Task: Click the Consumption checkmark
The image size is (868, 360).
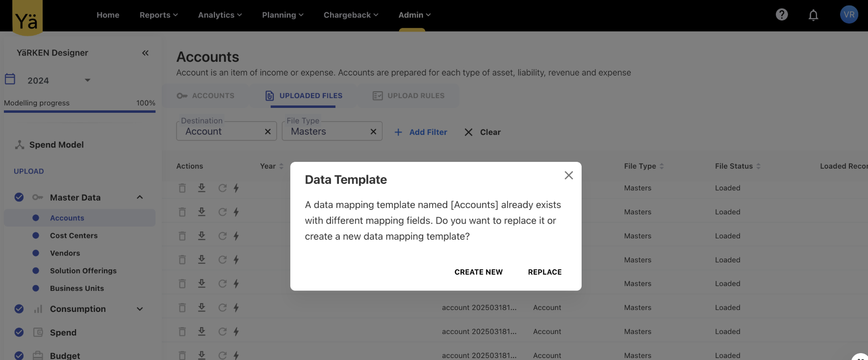Action: click(x=19, y=309)
